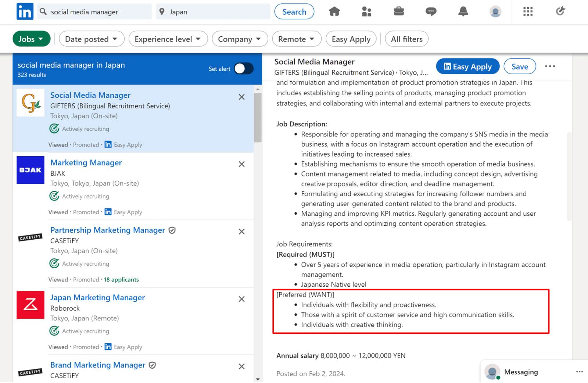Open My Network people icon
Viewport: 588px width, 383px height.
pos(366,12)
